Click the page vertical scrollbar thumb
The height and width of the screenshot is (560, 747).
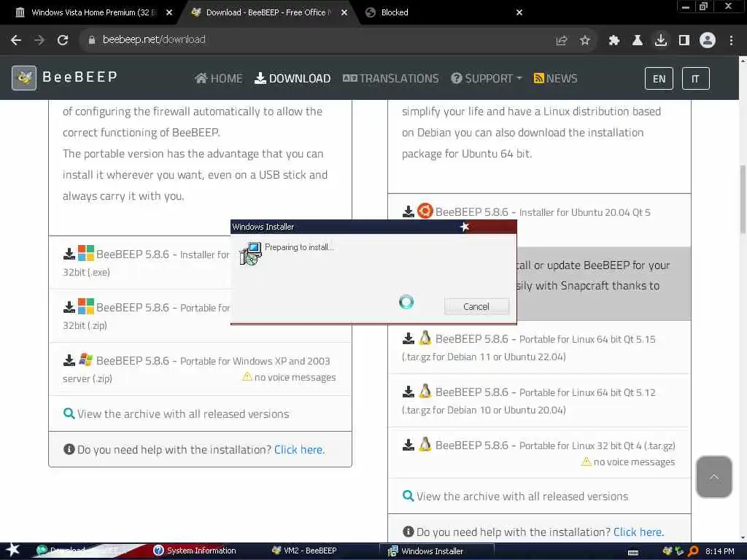743,198
